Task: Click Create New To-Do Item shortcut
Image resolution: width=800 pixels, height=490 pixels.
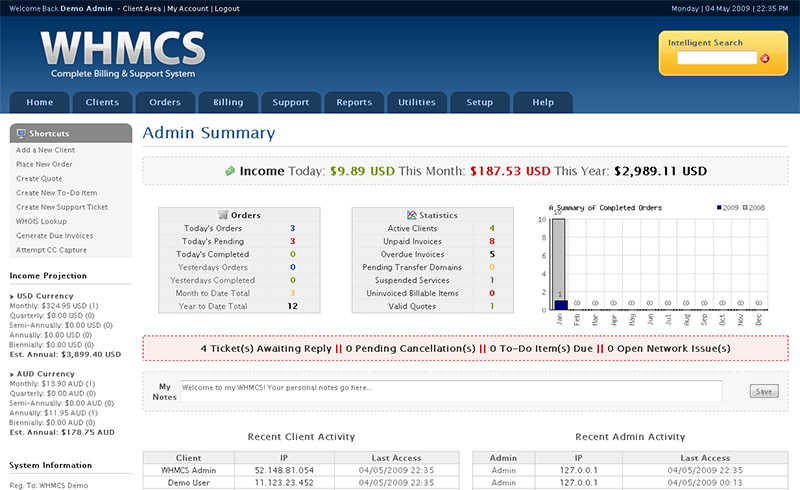Action: (57, 193)
